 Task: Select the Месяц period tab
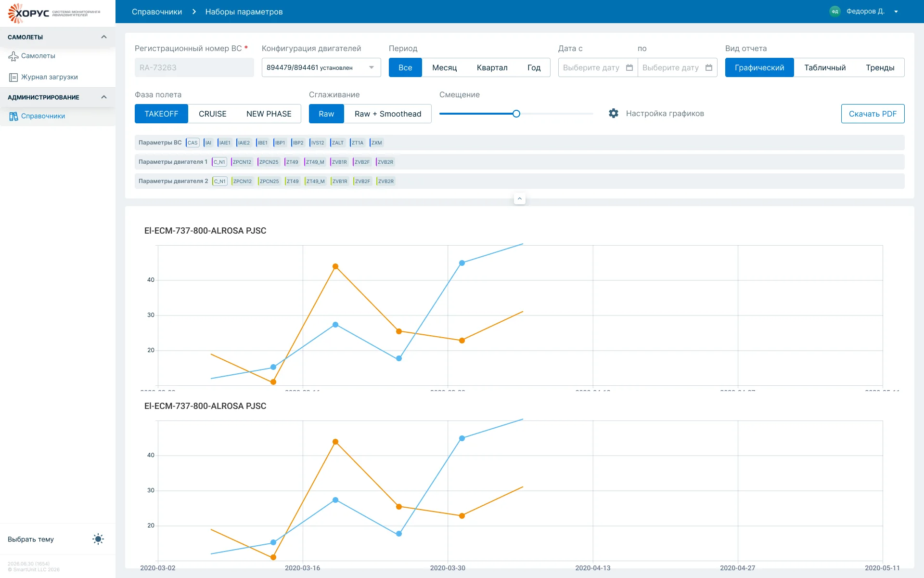tap(444, 67)
